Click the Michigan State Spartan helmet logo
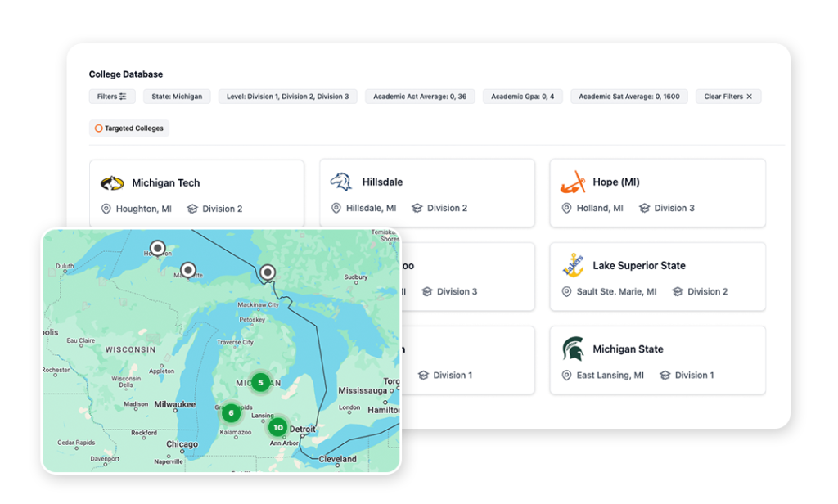Viewport: 838px width, 504px height. pyautogui.click(x=573, y=349)
